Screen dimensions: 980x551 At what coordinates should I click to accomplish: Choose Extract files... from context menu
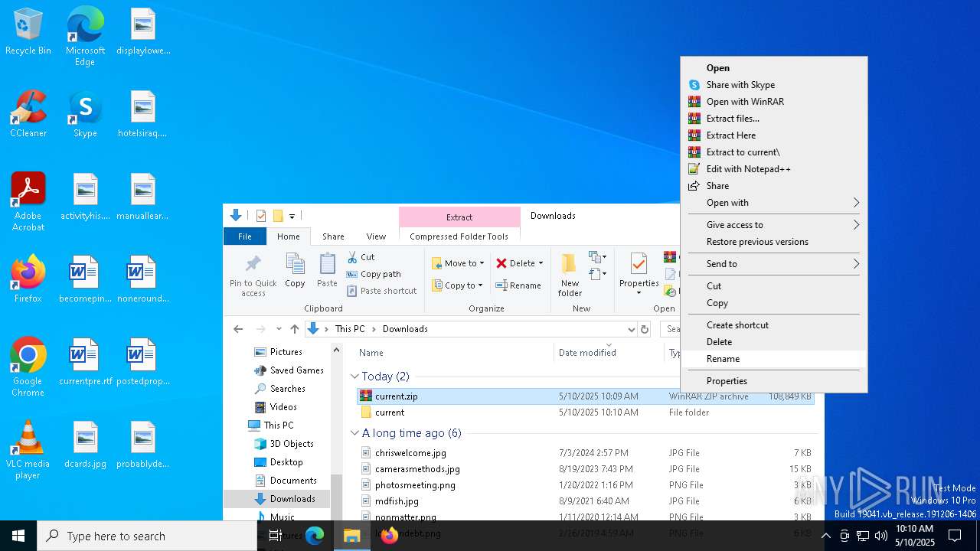(774, 119)
